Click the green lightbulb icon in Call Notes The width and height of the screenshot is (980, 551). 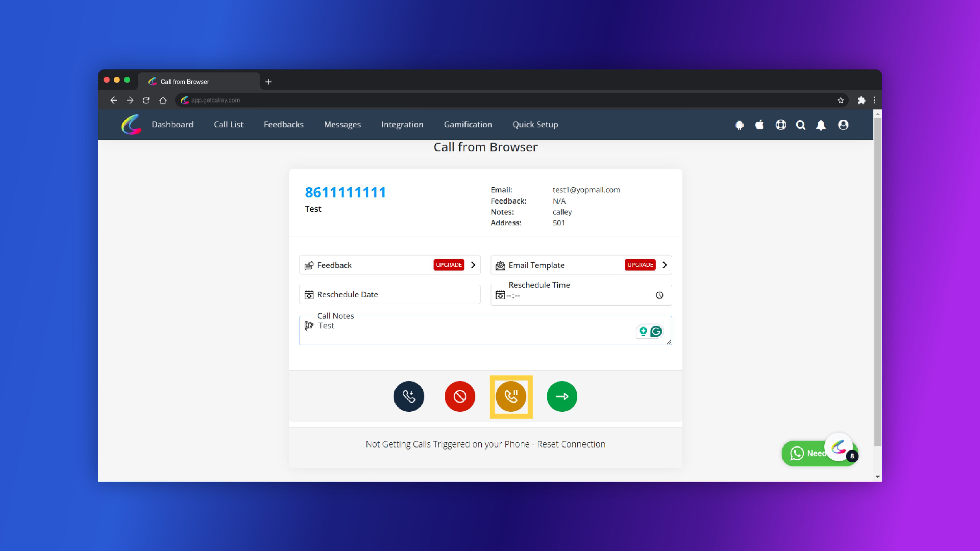click(643, 332)
